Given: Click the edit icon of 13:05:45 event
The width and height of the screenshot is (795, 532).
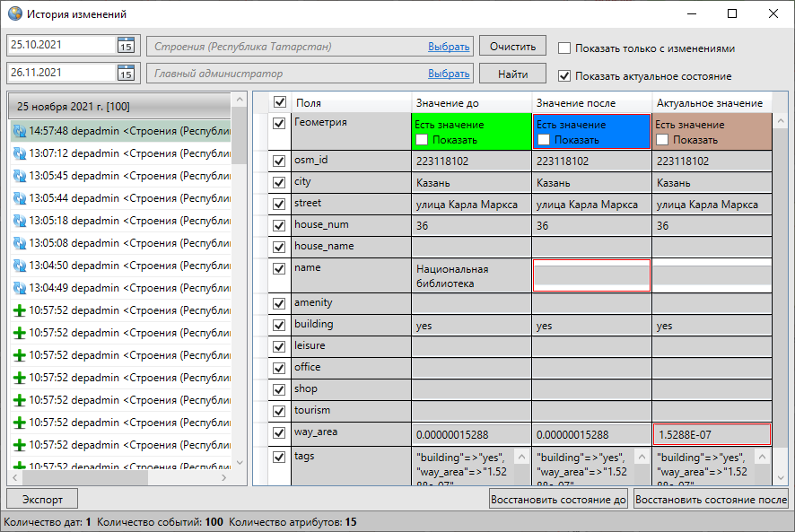Looking at the screenshot, I should click(x=19, y=176).
